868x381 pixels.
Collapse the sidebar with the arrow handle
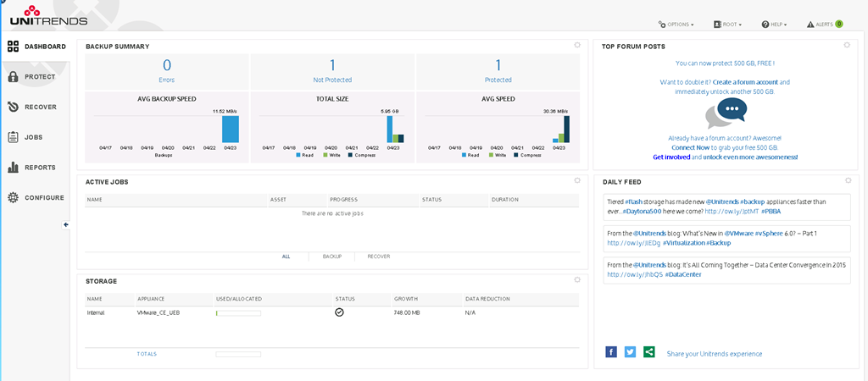pyautogui.click(x=66, y=224)
